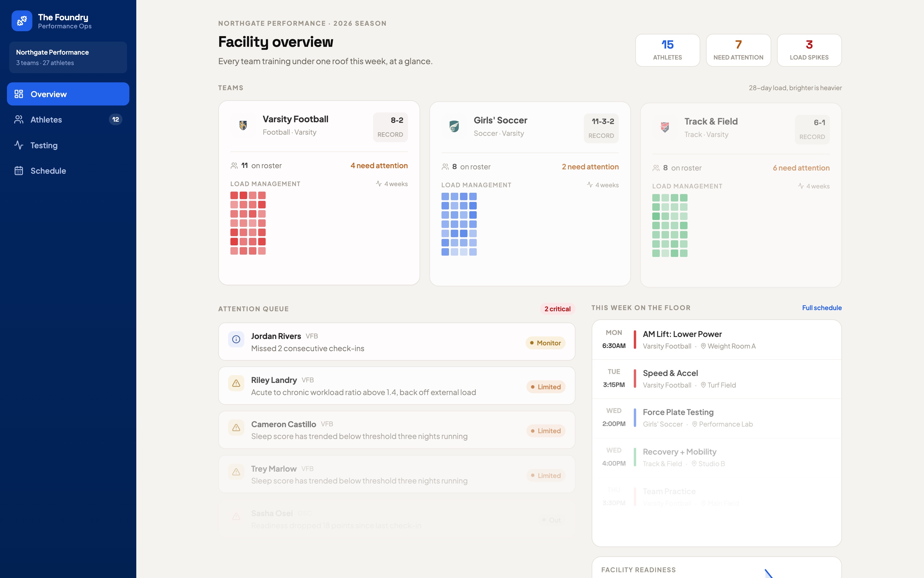The image size is (924, 578).
Task: Click roster people icon on Girls' Soccer card
Action: [x=445, y=167]
